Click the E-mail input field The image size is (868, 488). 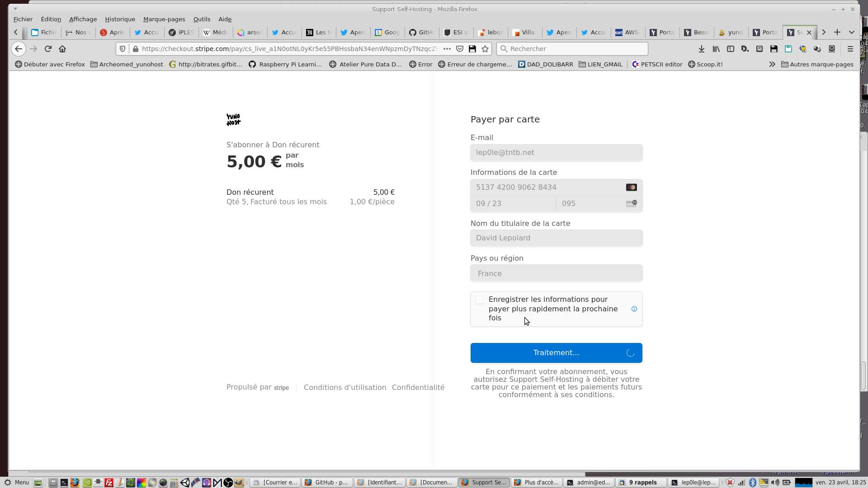pos(556,153)
